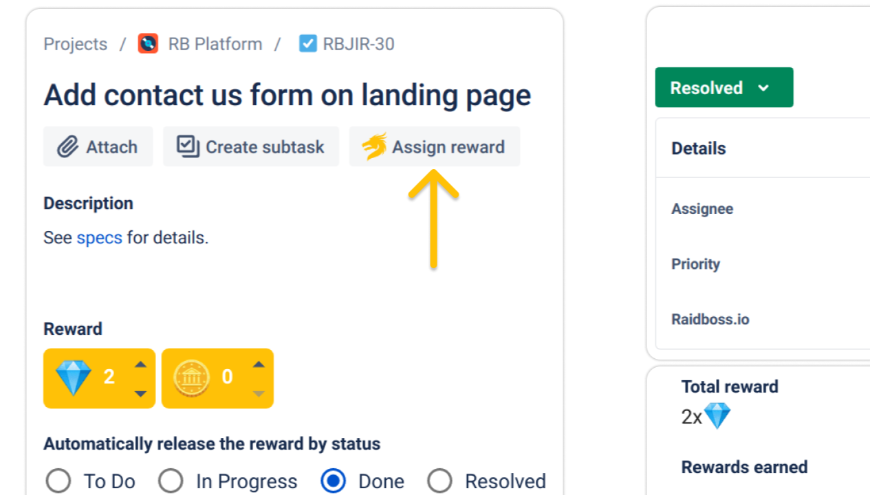The image size is (870, 495).
Task: Click the RB Platform project icon
Action: click(148, 44)
